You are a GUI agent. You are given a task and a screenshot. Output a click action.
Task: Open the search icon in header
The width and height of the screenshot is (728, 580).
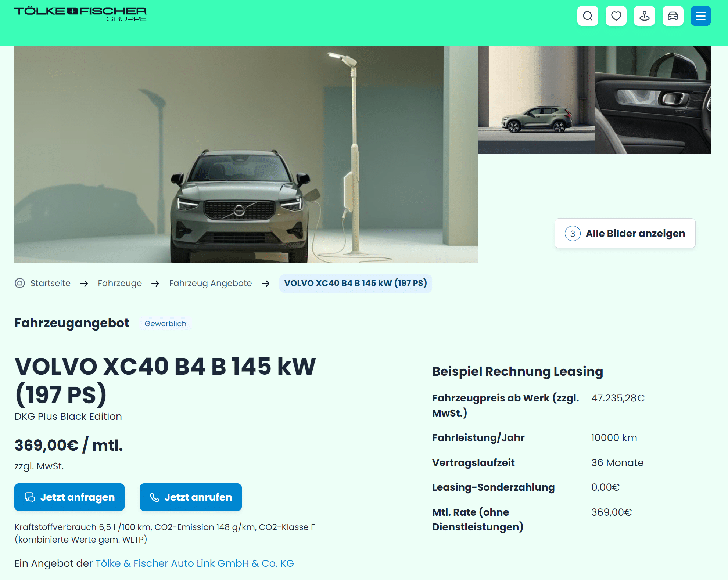[588, 16]
